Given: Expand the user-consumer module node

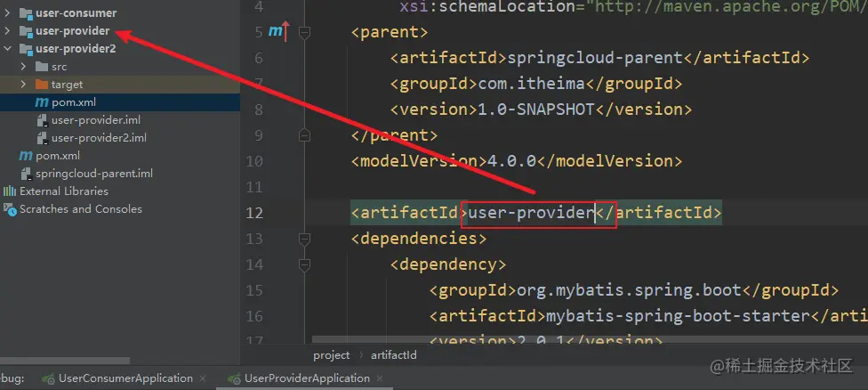Looking at the screenshot, I should [x=7, y=12].
